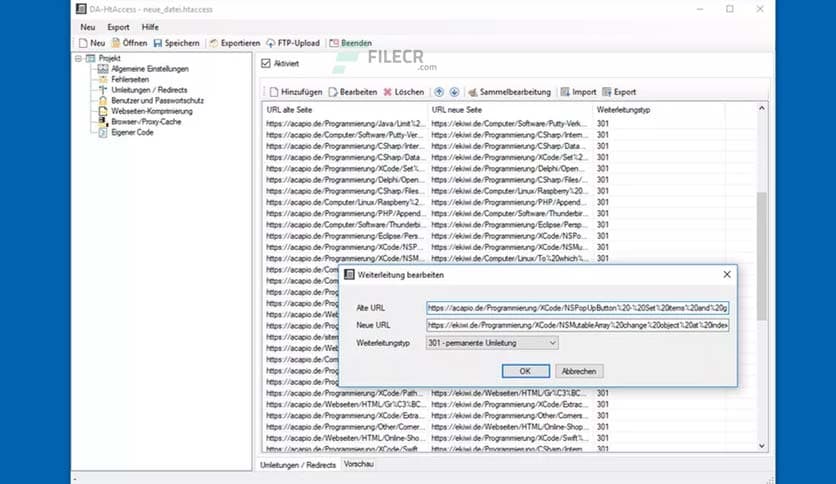Screen dimensions: 836x484
Task: Select Umleitungen / Redirects in the tree
Action: click(149, 90)
